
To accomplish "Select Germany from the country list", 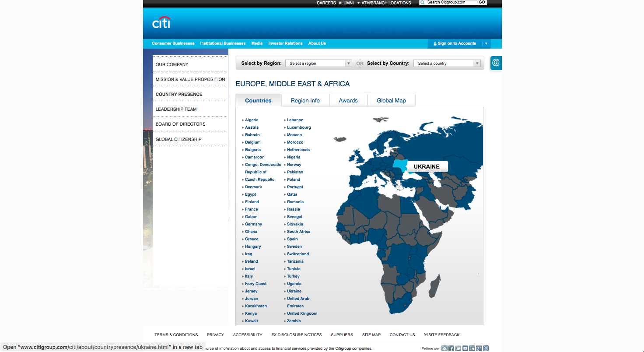I will pos(253,224).
